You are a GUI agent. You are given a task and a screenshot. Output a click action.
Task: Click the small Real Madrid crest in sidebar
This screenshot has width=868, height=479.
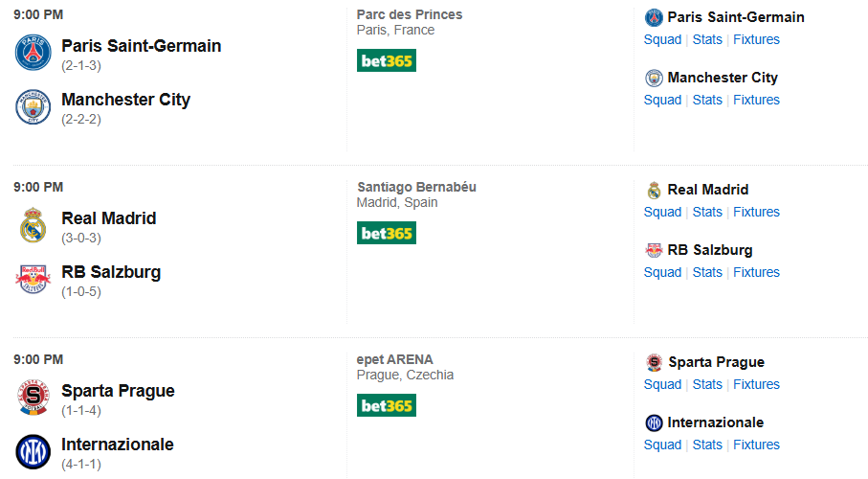pos(654,190)
